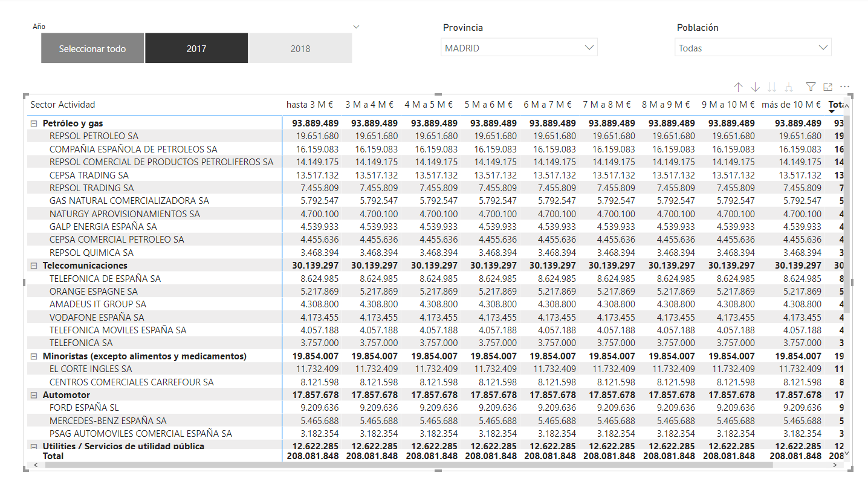
Task: Collapse the Petróleo y gas group
Action: point(34,122)
